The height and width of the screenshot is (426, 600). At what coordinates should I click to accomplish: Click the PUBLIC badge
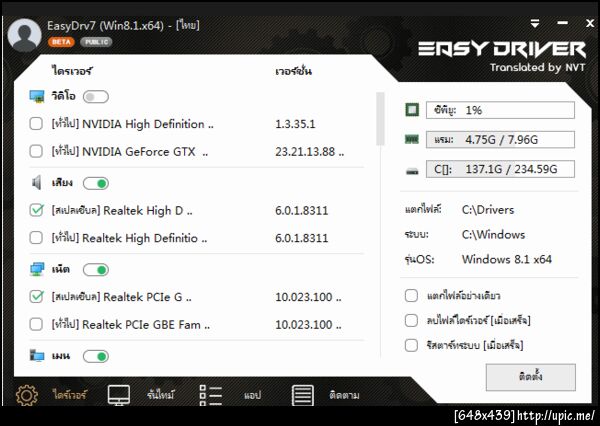tap(96, 42)
